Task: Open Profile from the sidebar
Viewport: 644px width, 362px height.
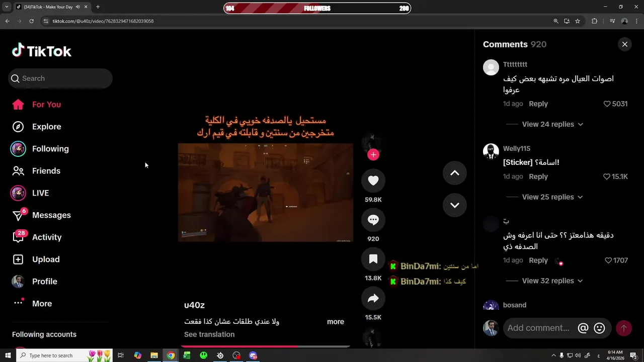Action: pyautogui.click(x=44, y=282)
